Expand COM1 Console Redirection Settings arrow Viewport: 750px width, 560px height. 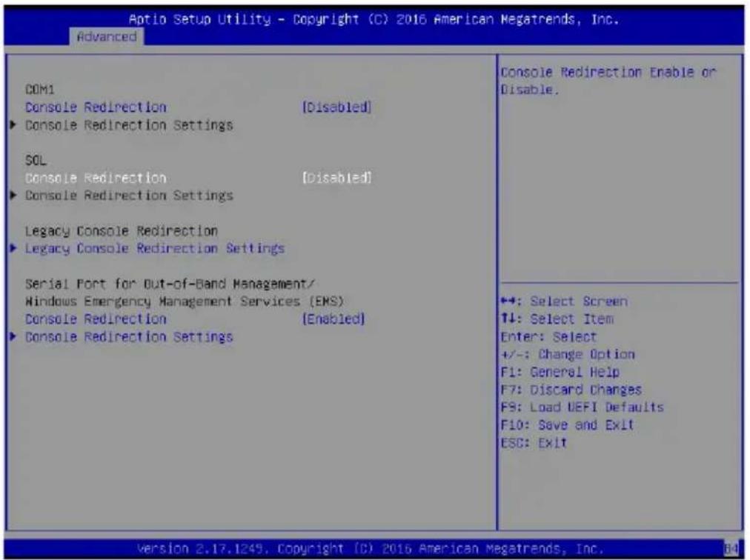click(13, 125)
